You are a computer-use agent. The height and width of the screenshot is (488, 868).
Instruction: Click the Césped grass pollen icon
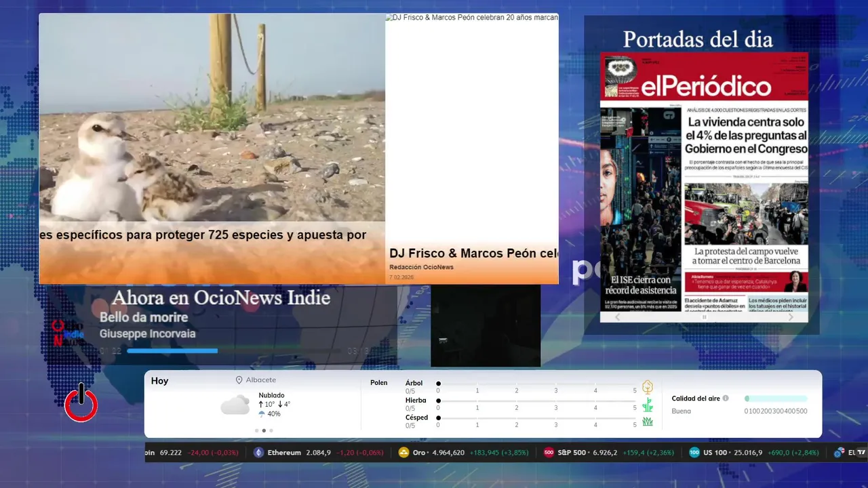pos(648,422)
